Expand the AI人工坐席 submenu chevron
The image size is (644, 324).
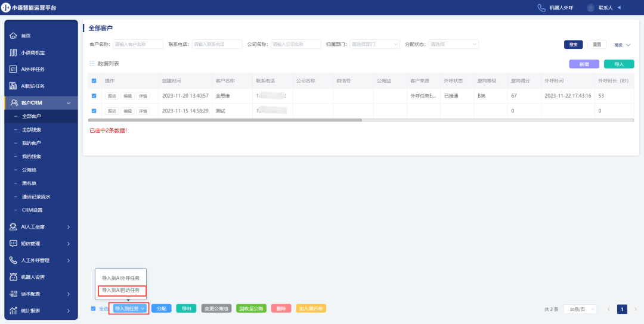[x=68, y=227]
